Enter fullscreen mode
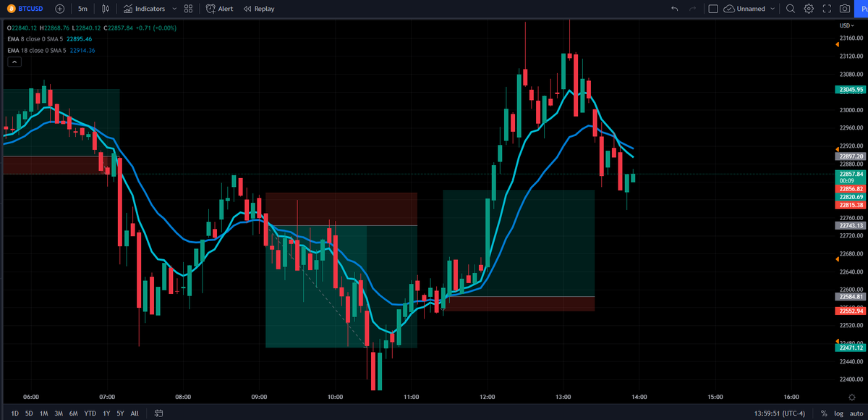 [x=827, y=9]
